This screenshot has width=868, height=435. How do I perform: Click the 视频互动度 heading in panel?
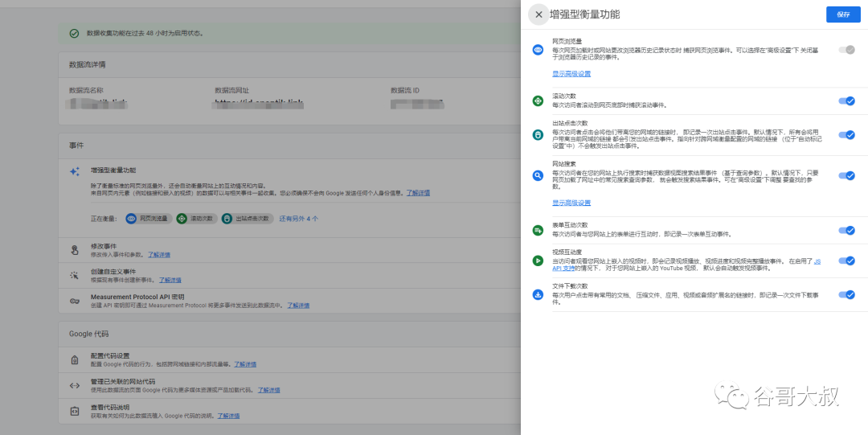(567, 252)
